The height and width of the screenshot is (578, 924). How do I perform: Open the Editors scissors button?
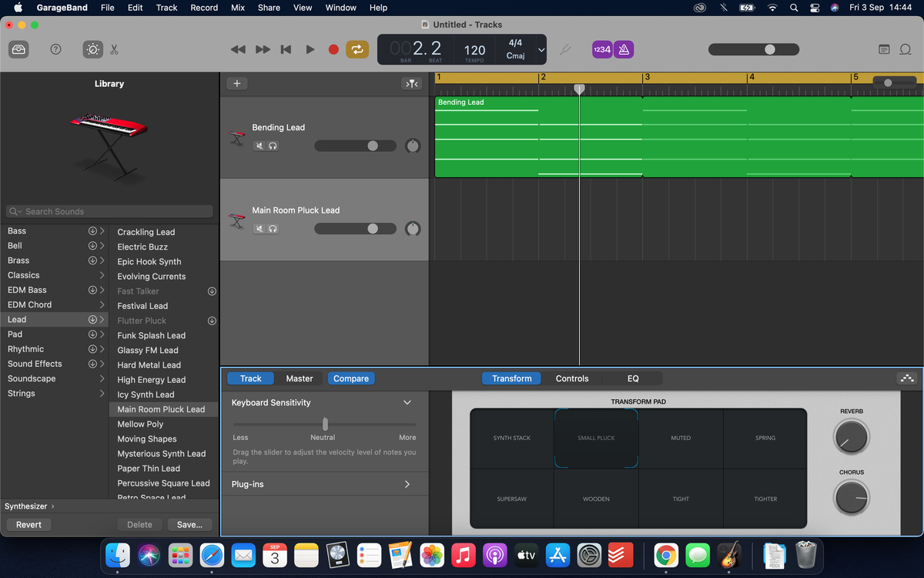click(x=114, y=49)
